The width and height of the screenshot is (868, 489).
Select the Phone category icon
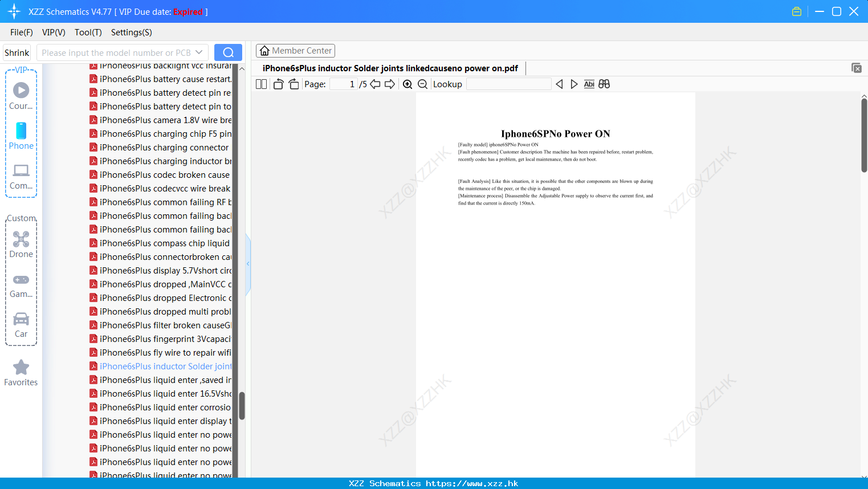click(x=21, y=136)
